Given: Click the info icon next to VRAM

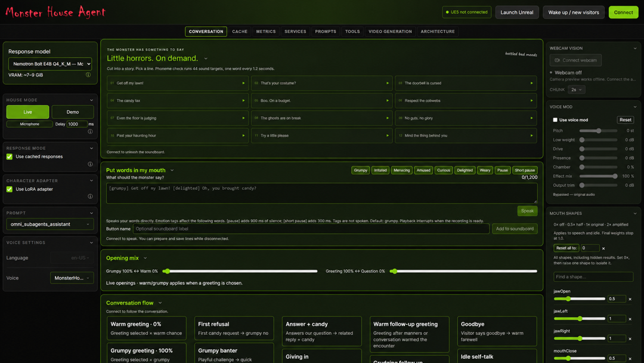Looking at the screenshot, I should coord(88,75).
